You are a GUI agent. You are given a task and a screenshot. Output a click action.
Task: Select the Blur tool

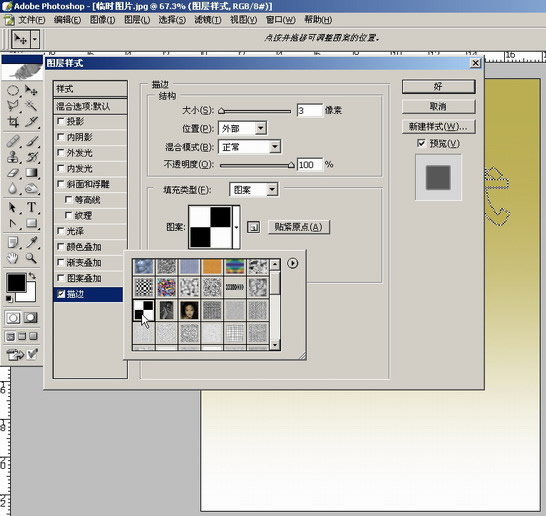[x=13, y=188]
